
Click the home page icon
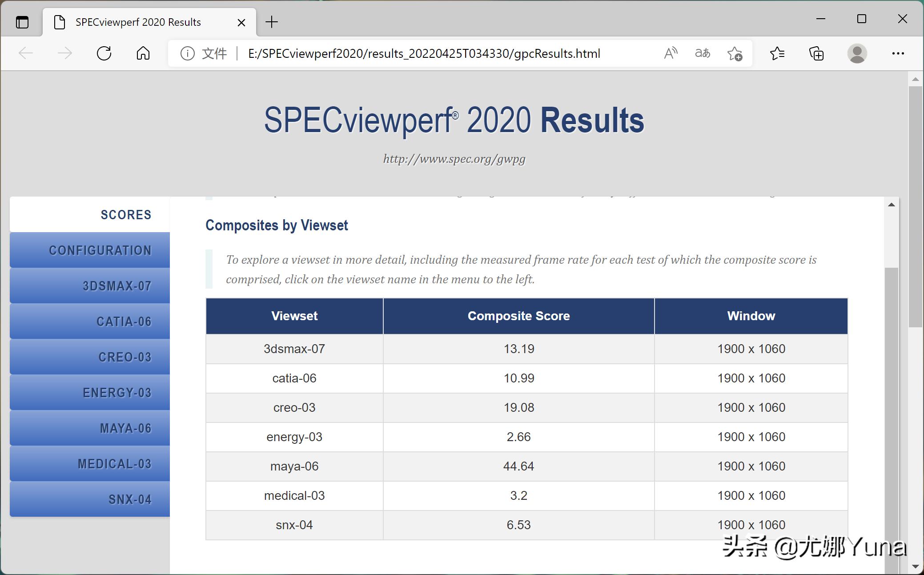(x=143, y=54)
